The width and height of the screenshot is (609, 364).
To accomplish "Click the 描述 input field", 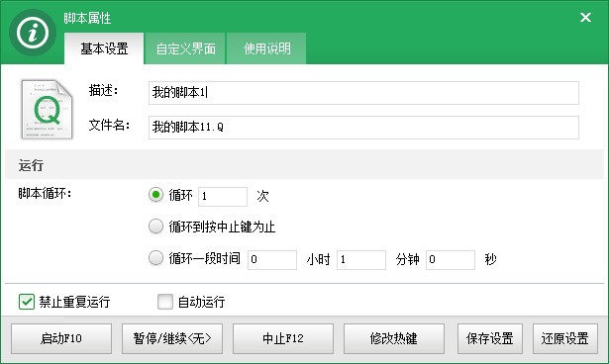I will coord(363,93).
